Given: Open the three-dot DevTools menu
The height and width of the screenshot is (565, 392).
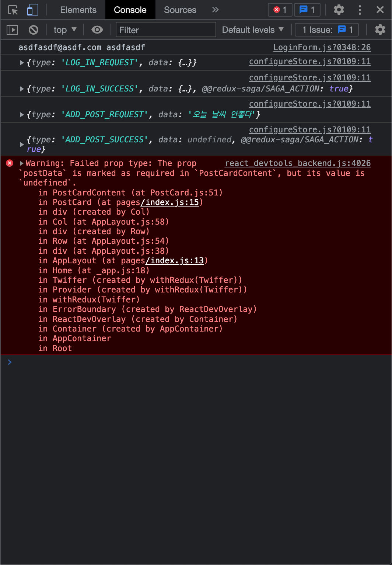Looking at the screenshot, I should pos(360,10).
